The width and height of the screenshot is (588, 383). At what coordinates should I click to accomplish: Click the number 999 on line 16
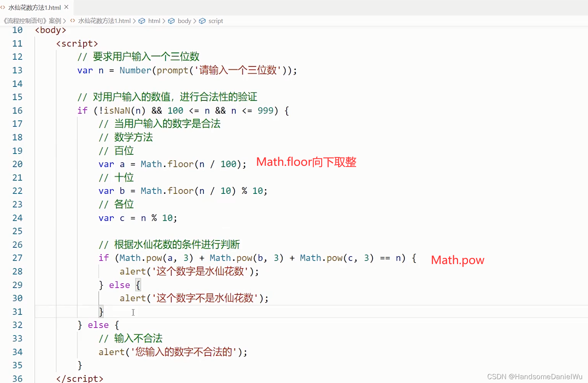(266, 111)
